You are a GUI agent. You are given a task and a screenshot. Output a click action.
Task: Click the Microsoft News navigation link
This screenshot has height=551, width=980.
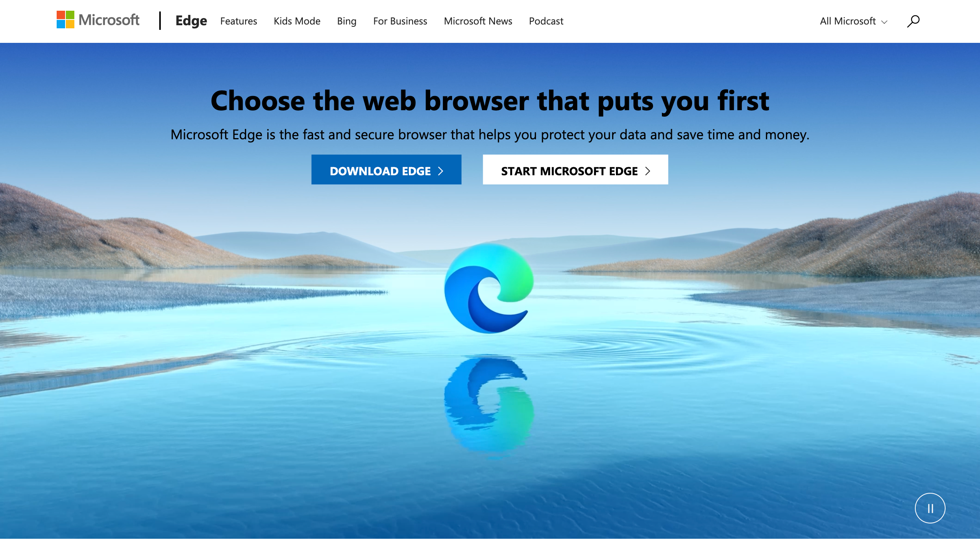478,21
